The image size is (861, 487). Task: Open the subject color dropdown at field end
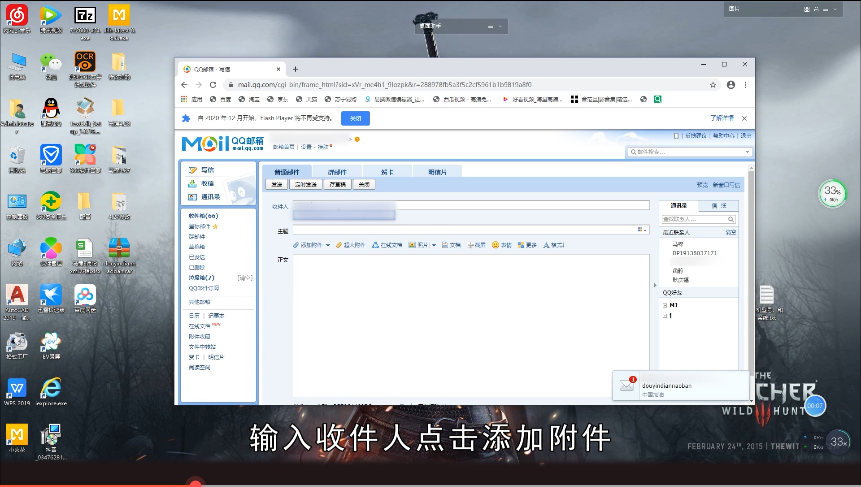pyautogui.click(x=642, y=229)
